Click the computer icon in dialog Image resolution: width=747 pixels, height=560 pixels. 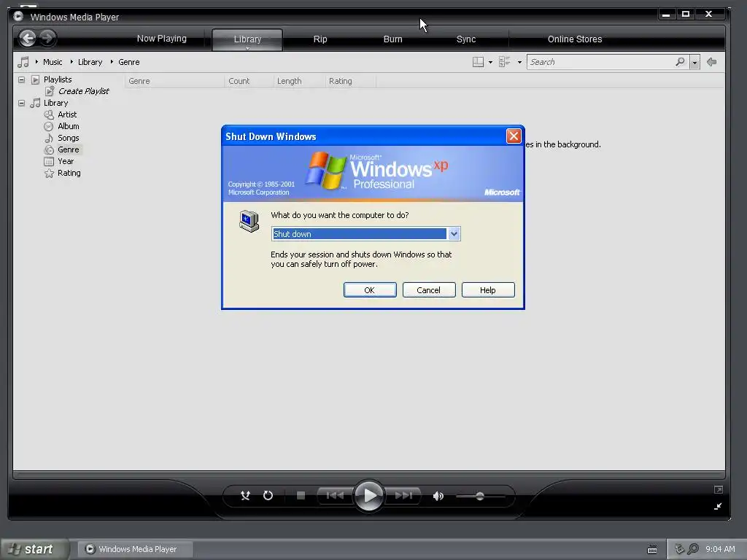point(249,221)
